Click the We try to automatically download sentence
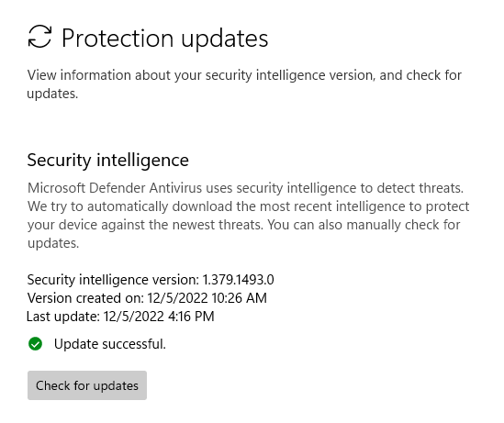The image size is (504, 423). pyautogui.click(x=248, y=206)
